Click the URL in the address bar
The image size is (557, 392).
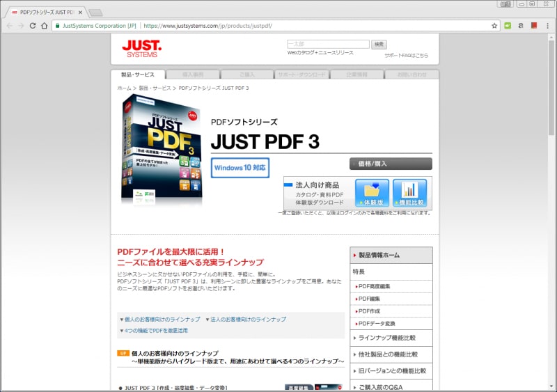[207, 26]
